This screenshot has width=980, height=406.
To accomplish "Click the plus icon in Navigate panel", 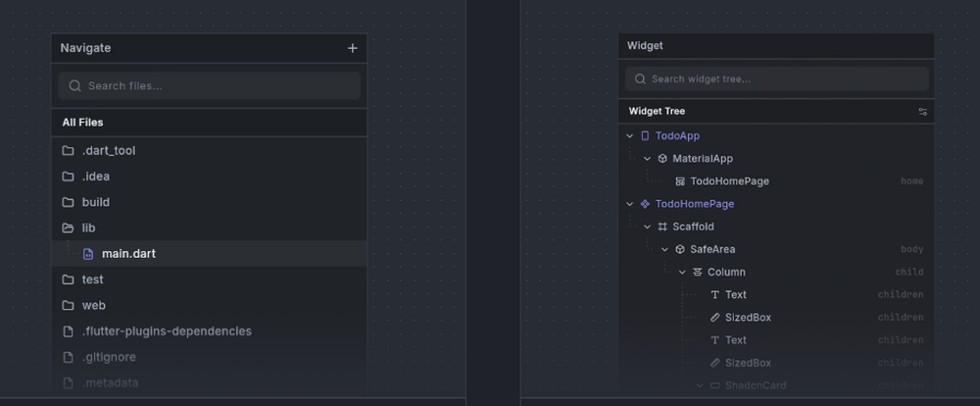I will [353, 48].
